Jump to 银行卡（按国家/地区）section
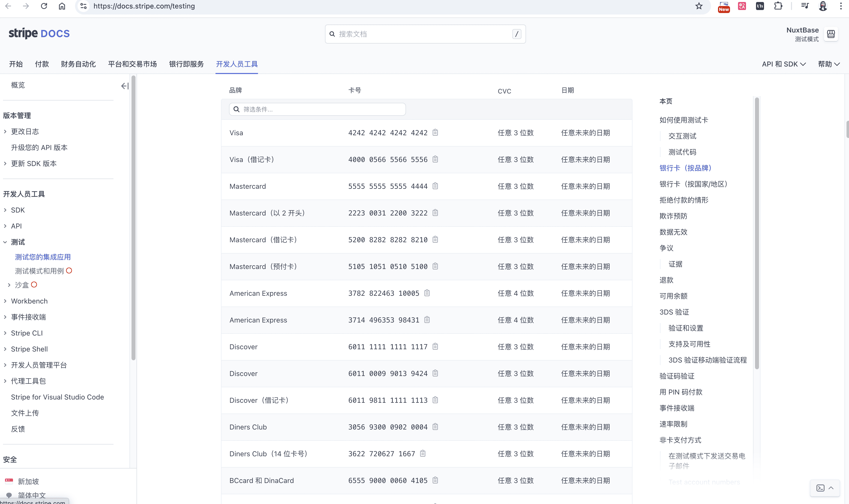The width and height of the screenshot is (849, 504). coord(694,184)
